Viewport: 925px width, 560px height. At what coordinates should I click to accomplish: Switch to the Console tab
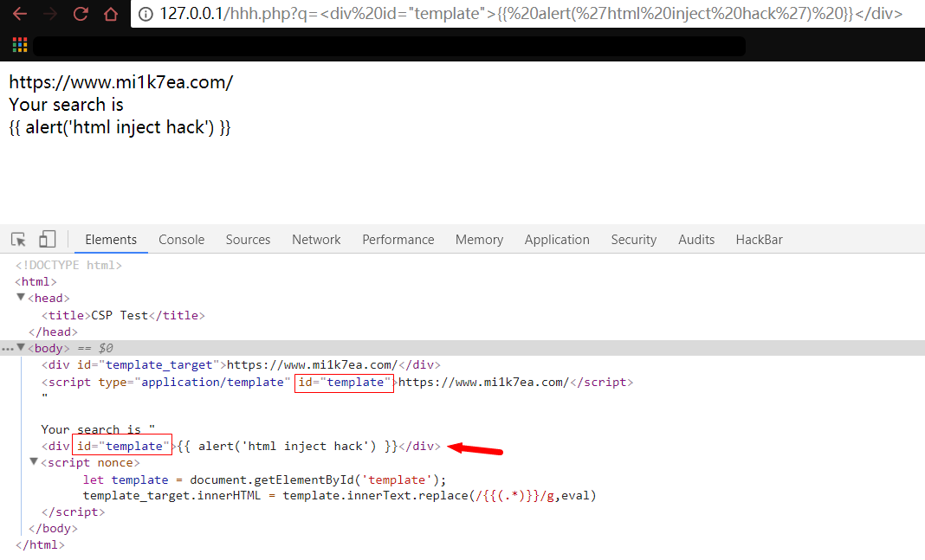[181, 240]
